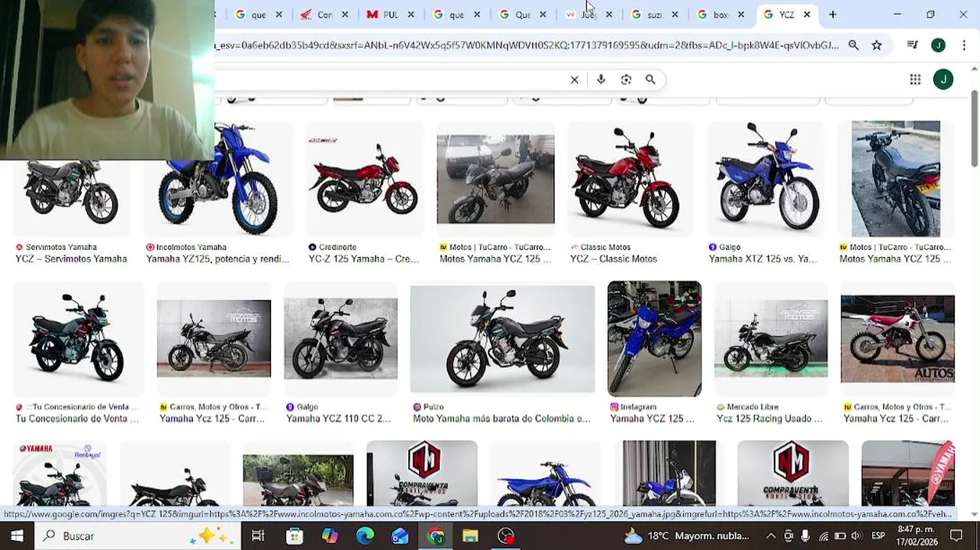
Task: Open Google Lens image search
Action: click(626, 79)
